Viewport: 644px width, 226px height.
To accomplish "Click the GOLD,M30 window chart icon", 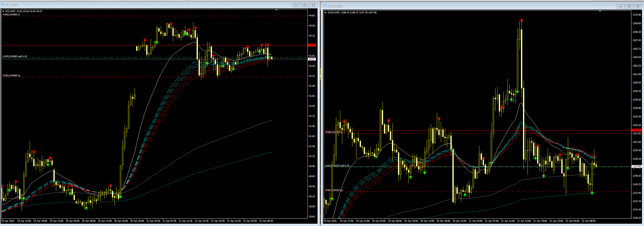I will click(x=325, y=6).
